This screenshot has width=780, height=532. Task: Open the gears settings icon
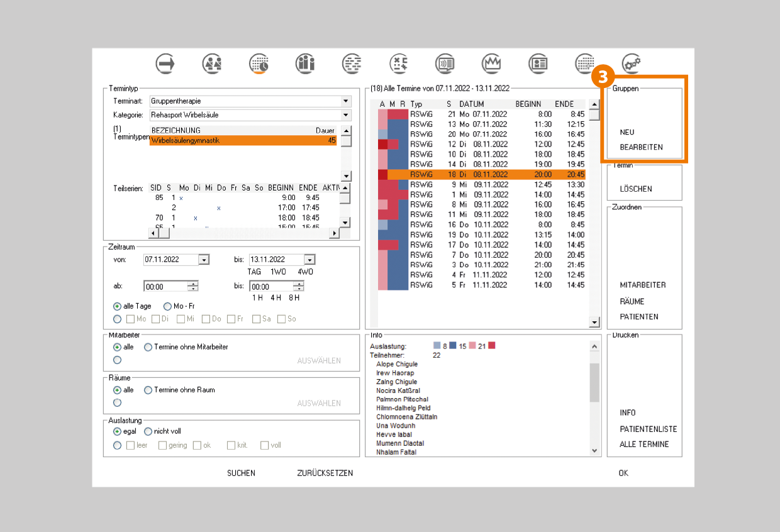[x=631, y=64]
